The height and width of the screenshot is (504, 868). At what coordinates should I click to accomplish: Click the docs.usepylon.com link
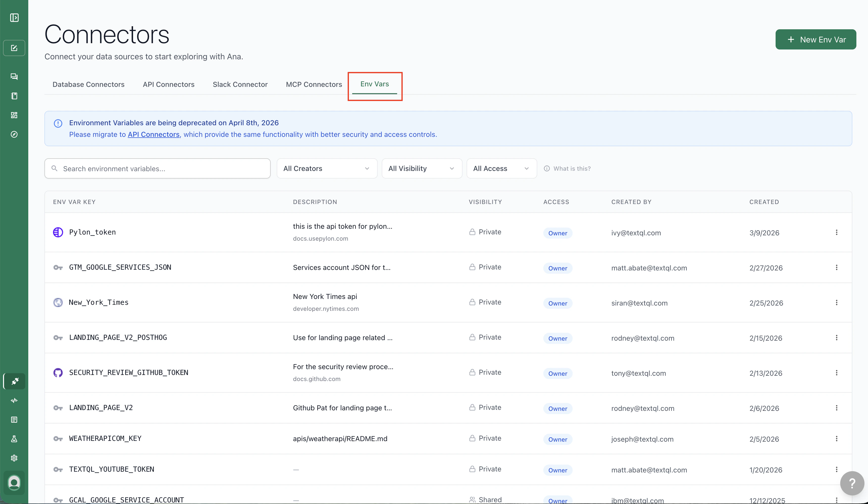320,239
